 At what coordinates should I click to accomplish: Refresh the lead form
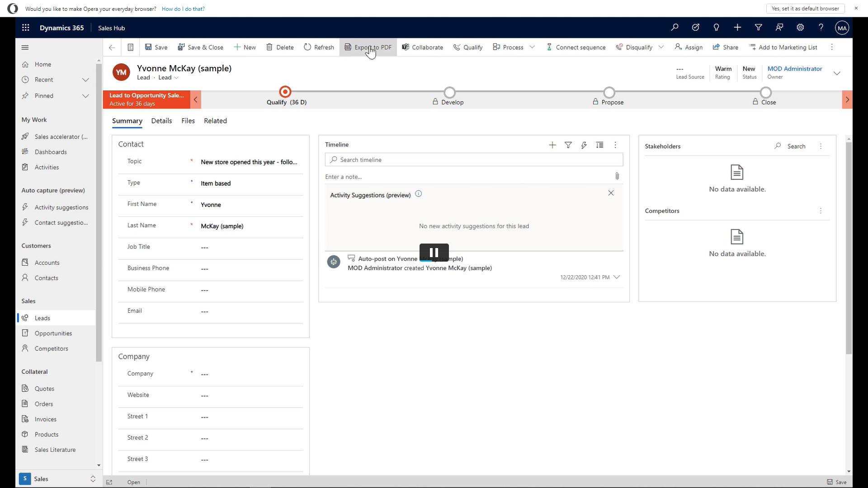(319, 47)
